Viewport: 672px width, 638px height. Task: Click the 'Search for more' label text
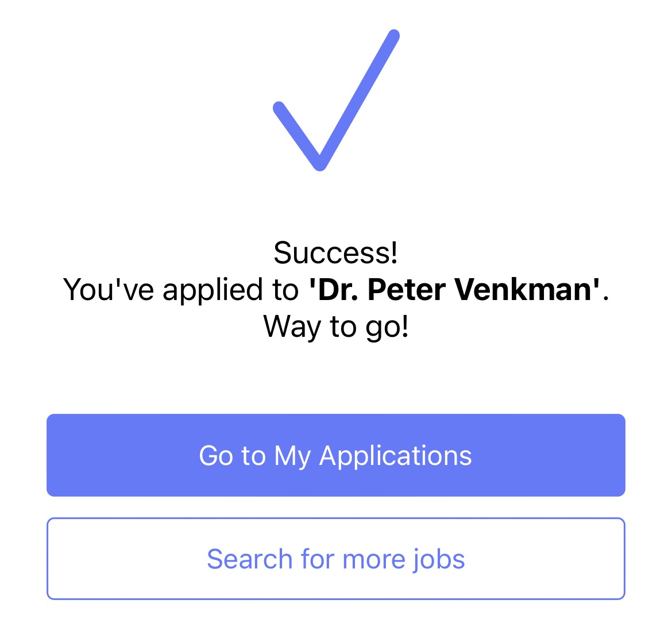pos(306,559)
